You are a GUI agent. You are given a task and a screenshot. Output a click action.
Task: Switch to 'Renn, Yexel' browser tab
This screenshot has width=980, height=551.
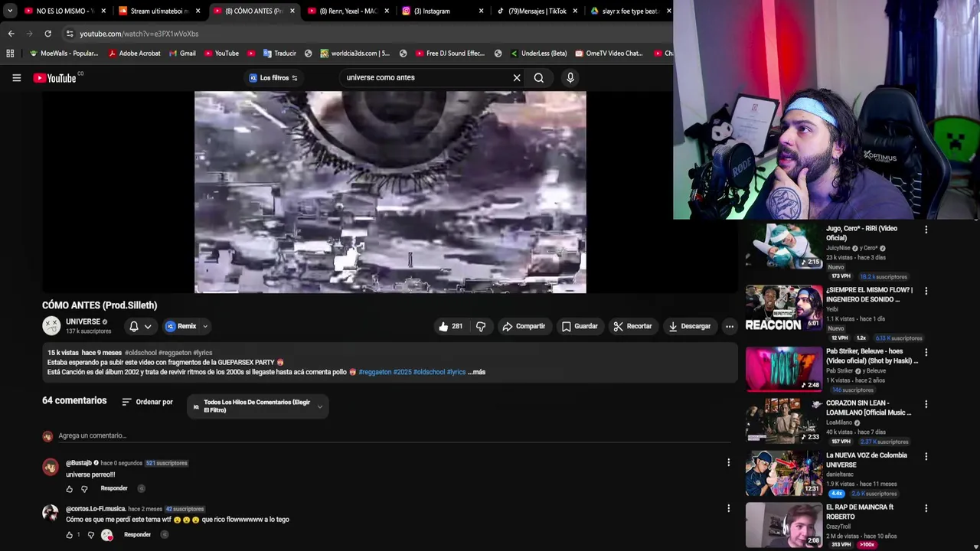348,11
